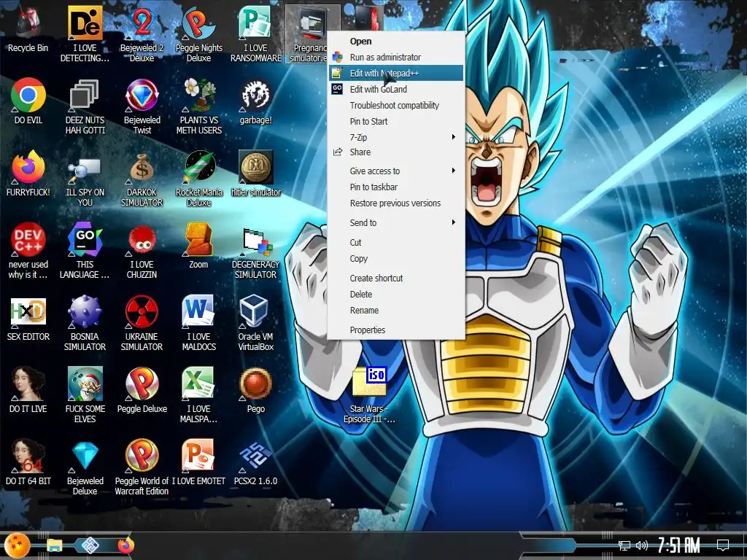
Task: Select the I LOVE MALSPA Excel icon
Action: [198, 394]
